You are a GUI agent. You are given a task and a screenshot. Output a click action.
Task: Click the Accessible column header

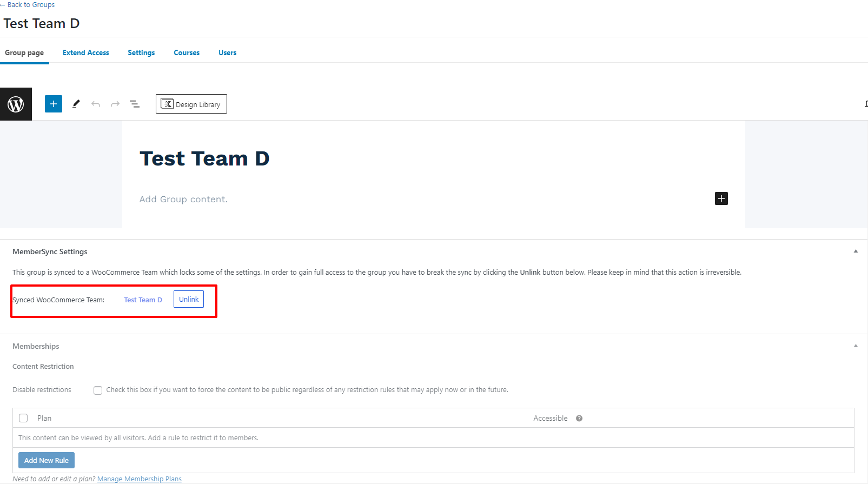pos(551,418)
